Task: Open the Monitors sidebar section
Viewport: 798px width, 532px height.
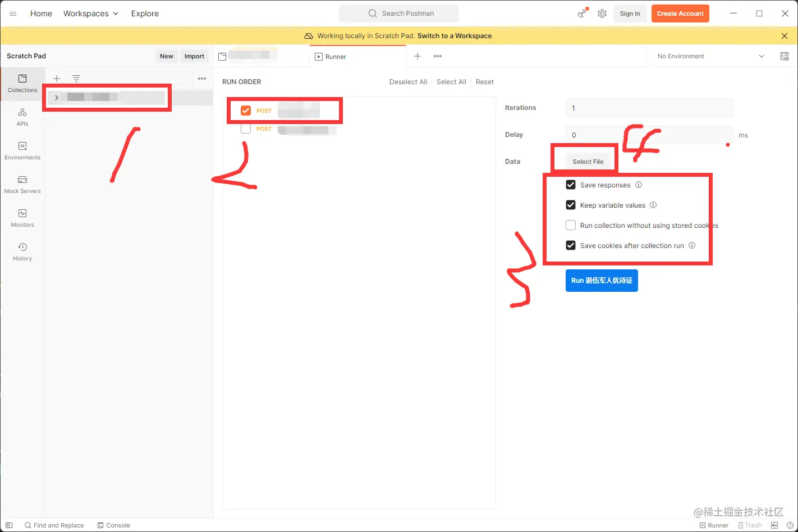Action: (x=22, y=218)
